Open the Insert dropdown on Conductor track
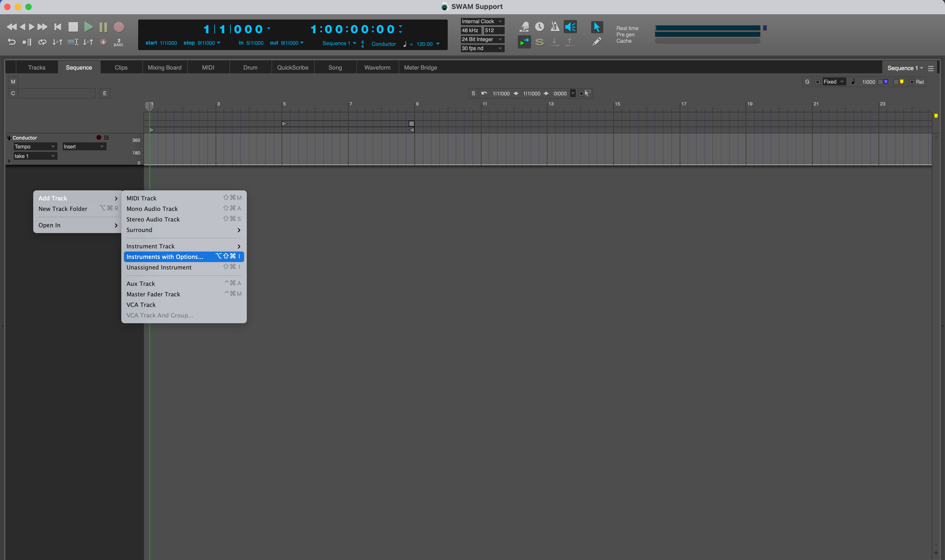945x560 pixels. tap(84, 146)
